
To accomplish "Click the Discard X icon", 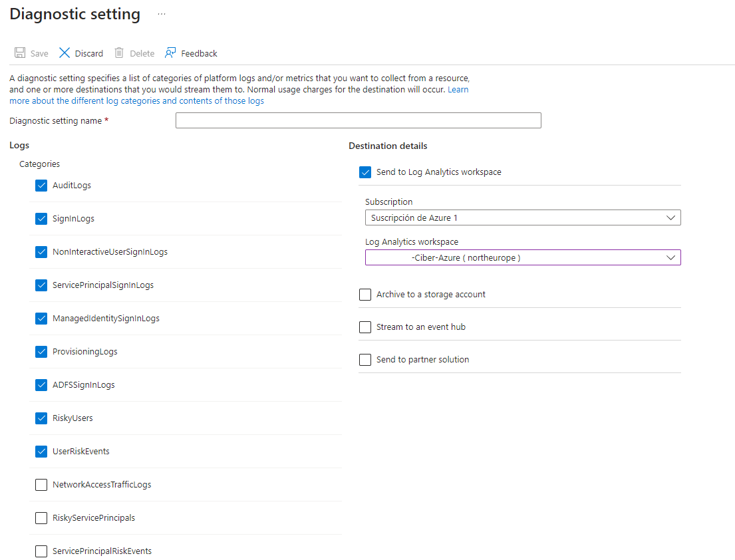I will (x=65, y=53).
